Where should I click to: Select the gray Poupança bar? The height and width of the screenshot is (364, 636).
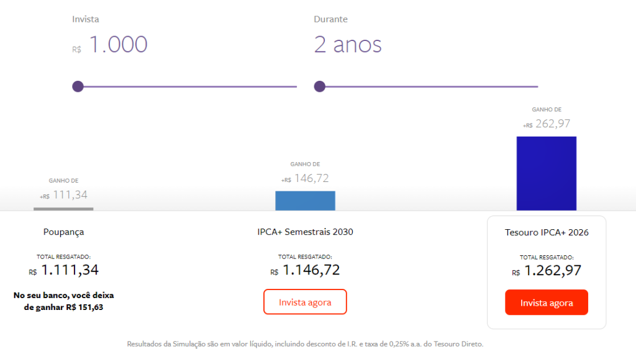63,209
